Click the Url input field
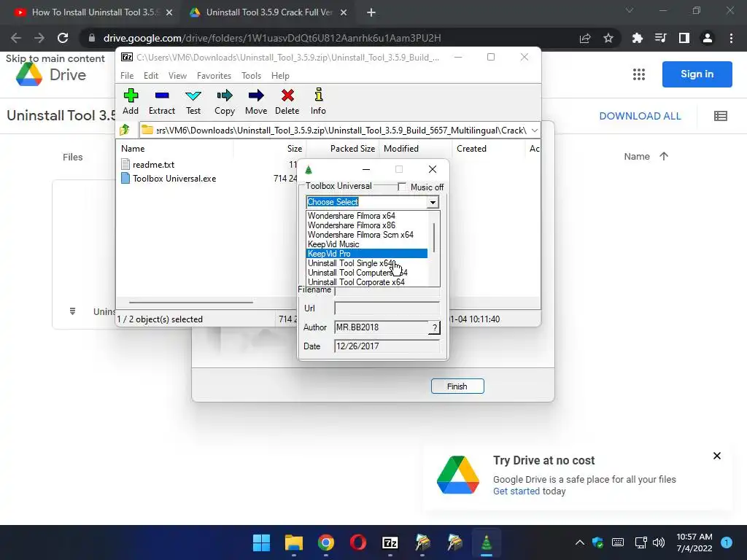 click(x=387, y=308)
